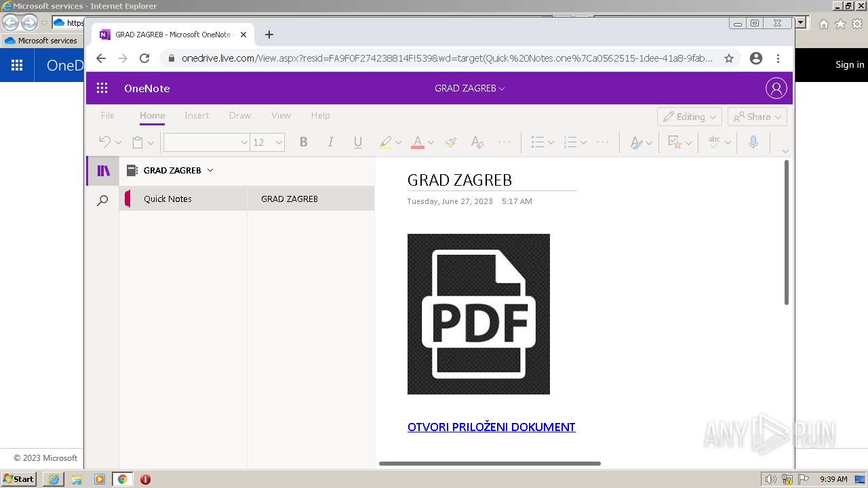Click the Paste clipboard icon

[x=138, y=142]
